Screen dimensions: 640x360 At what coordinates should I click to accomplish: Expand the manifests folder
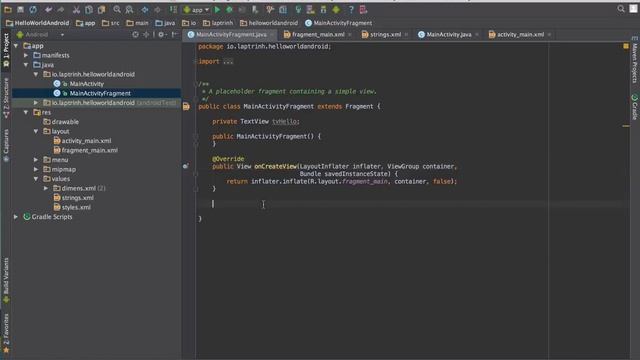point(26,55)
